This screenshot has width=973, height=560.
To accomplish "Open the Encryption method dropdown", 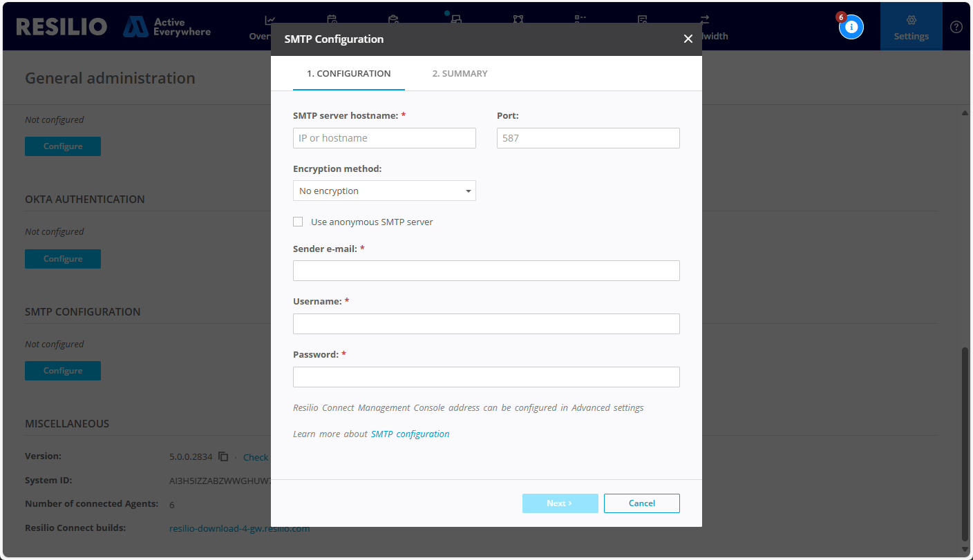I will pos(384,191).
